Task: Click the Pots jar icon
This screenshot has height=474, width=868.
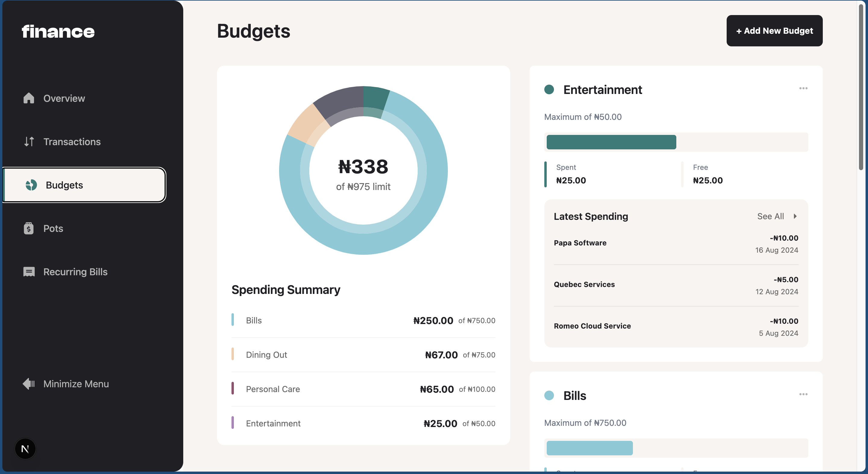Action: click(x=29, y=228)
